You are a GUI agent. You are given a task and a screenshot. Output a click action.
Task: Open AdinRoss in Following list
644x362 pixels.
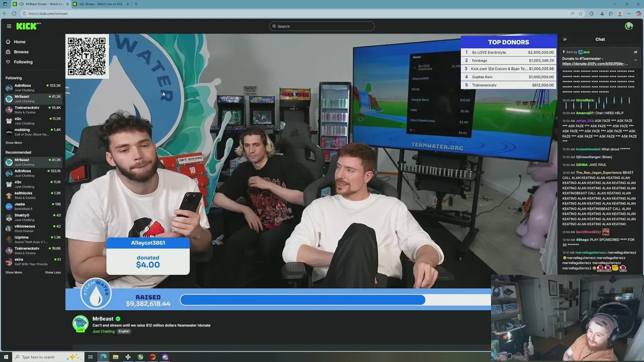(33, 87)
